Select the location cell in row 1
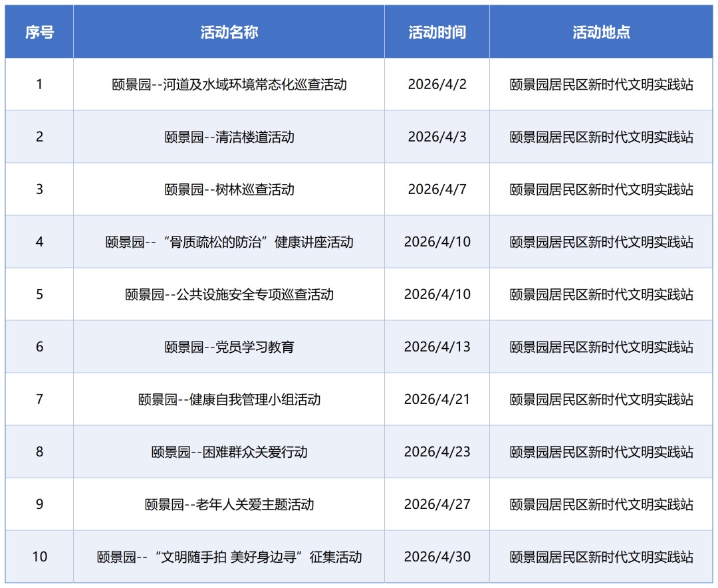The width and height of the screenshot is (718, 588). point(601,84)
